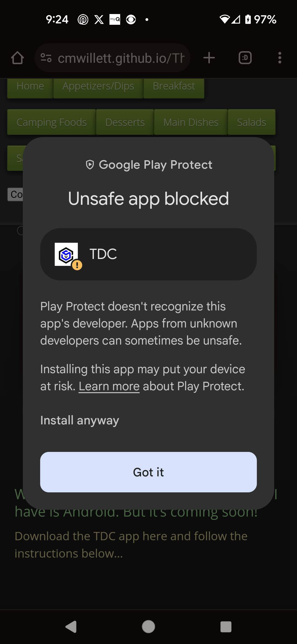The height and width of the screenshot is (644, 297).
Task: Open browser three-dot overflow menu
Action: (280, 58)
